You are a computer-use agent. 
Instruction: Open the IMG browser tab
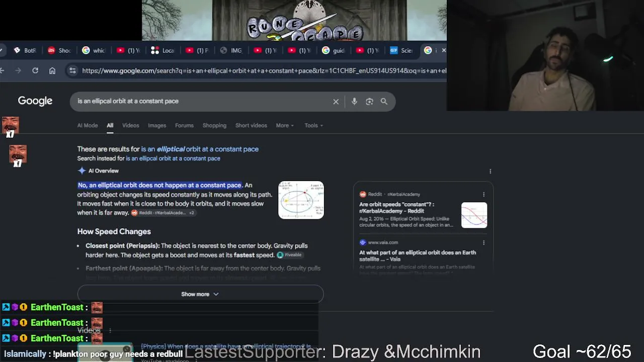(231, 50)
